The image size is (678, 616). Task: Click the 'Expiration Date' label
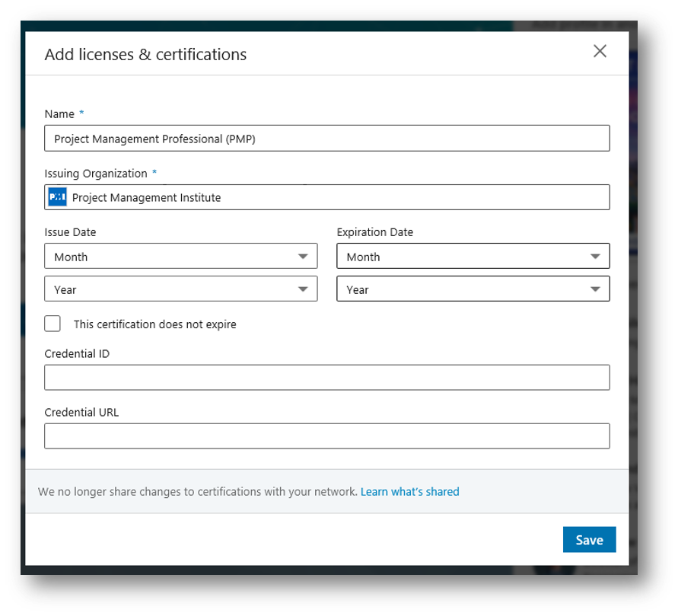pyautogui.click(x=375, y=232)
